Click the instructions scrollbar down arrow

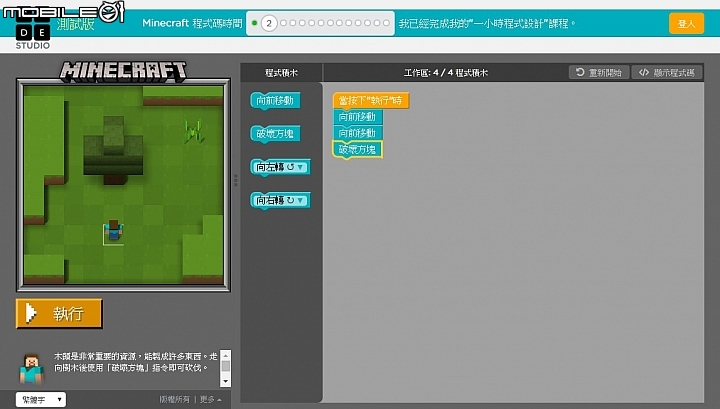click(x=225, y=381)
